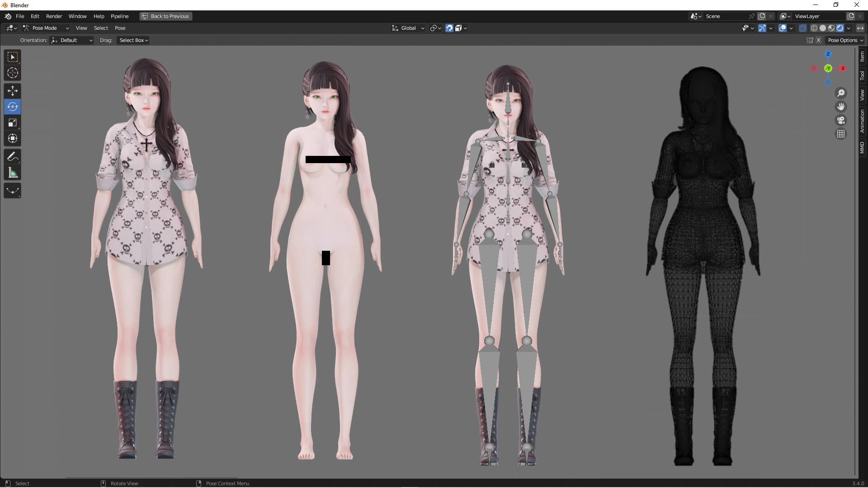Toggle X-Ray view button
Screen dimensions: 868x488
tap(802, 28)
